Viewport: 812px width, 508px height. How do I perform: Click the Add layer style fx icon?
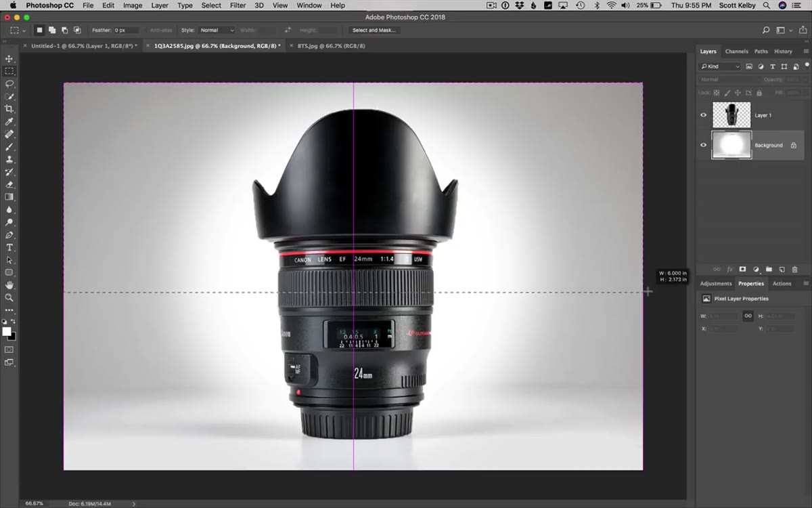point(729,270)
